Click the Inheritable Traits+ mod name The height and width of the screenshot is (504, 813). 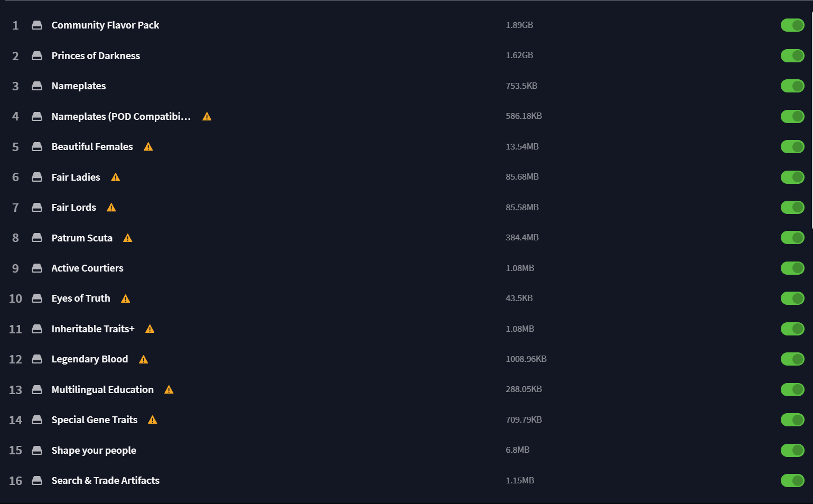pyautogui.click(x=92, y=329)
